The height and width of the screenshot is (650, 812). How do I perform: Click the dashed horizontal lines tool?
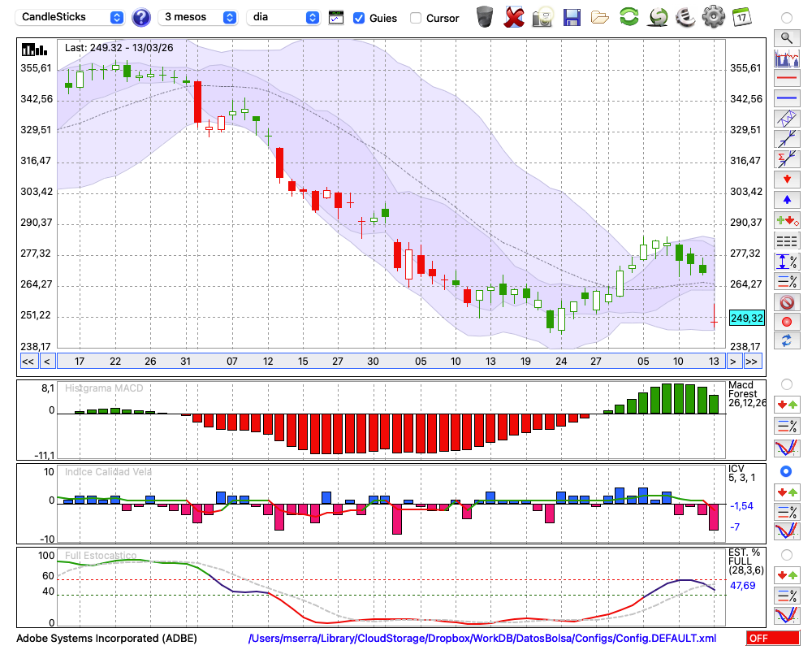(787, 241)
